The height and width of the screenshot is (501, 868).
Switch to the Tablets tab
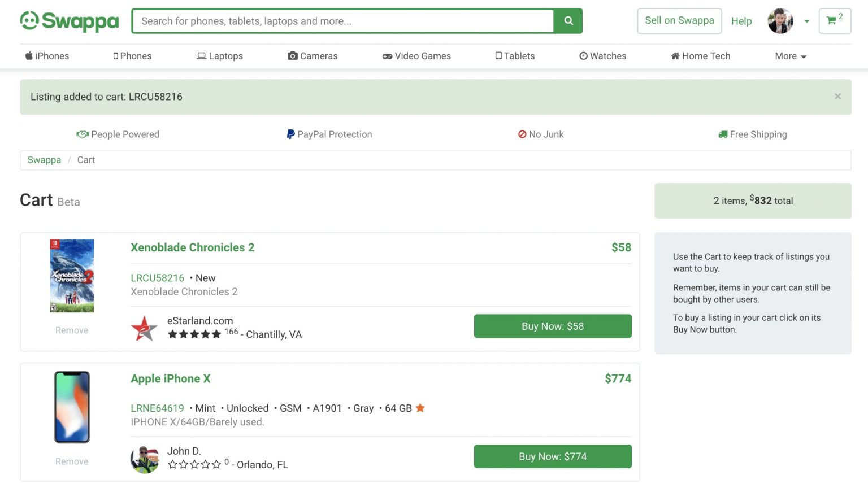pos(514,56)
